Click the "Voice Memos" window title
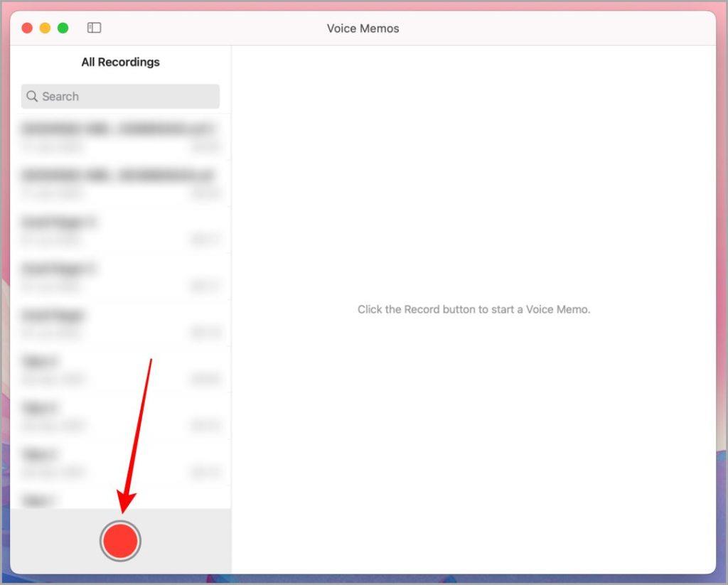728x585 pixels. coord(363,28)
